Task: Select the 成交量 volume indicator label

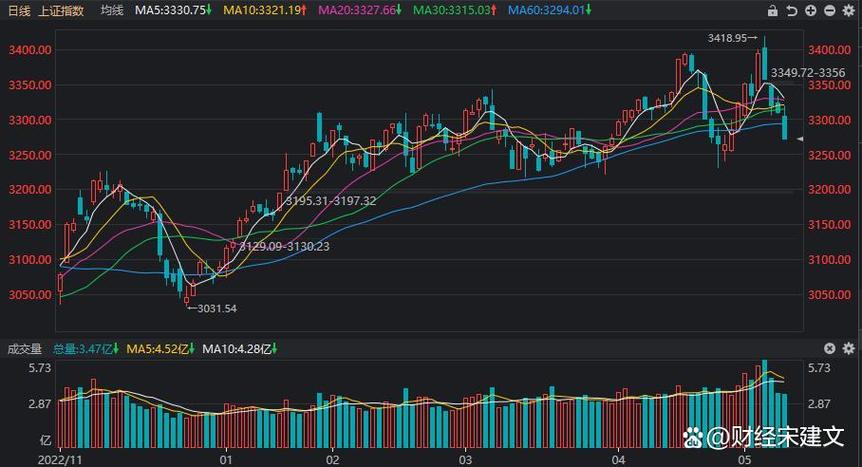Action: tap(24, 349)
